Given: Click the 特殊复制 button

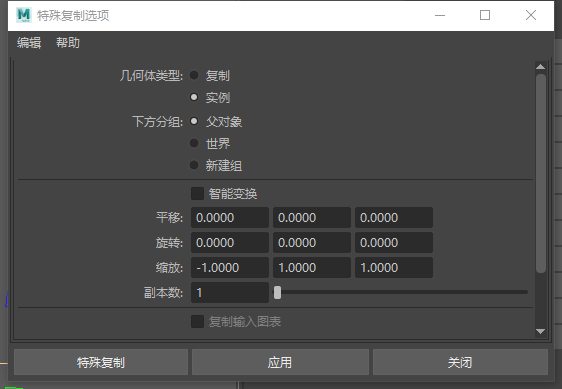Looking at the screenshot, I should point(101,362).
